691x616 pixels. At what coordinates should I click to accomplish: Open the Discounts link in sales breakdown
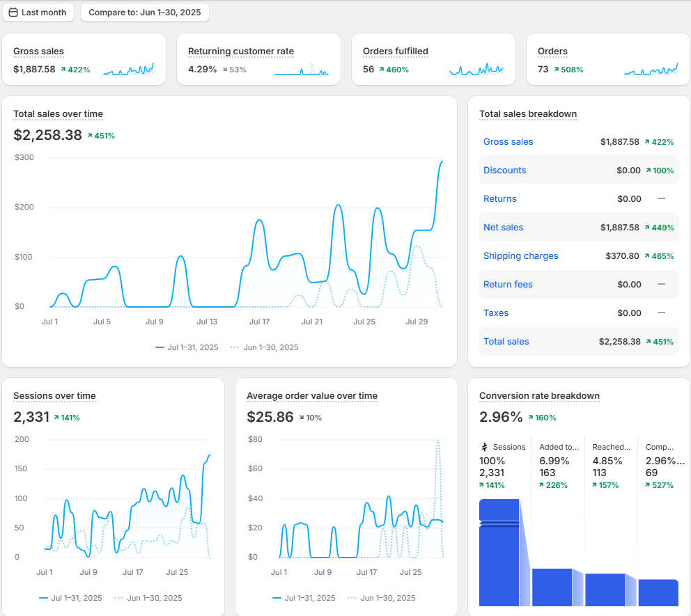click(x=504, y=171)
